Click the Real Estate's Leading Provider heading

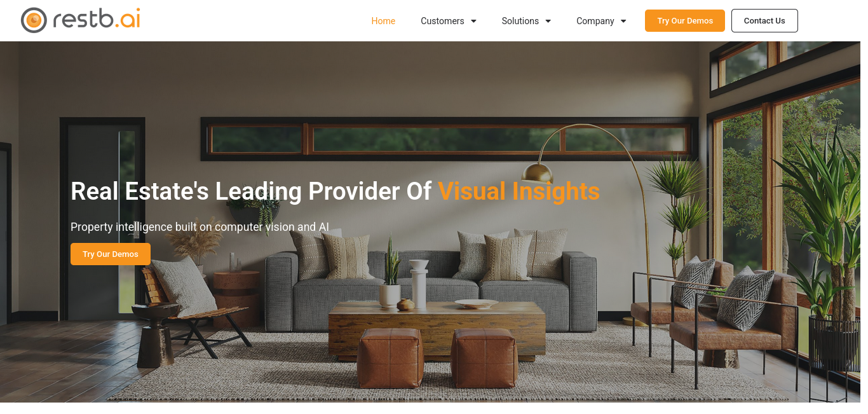coord(335,191)
